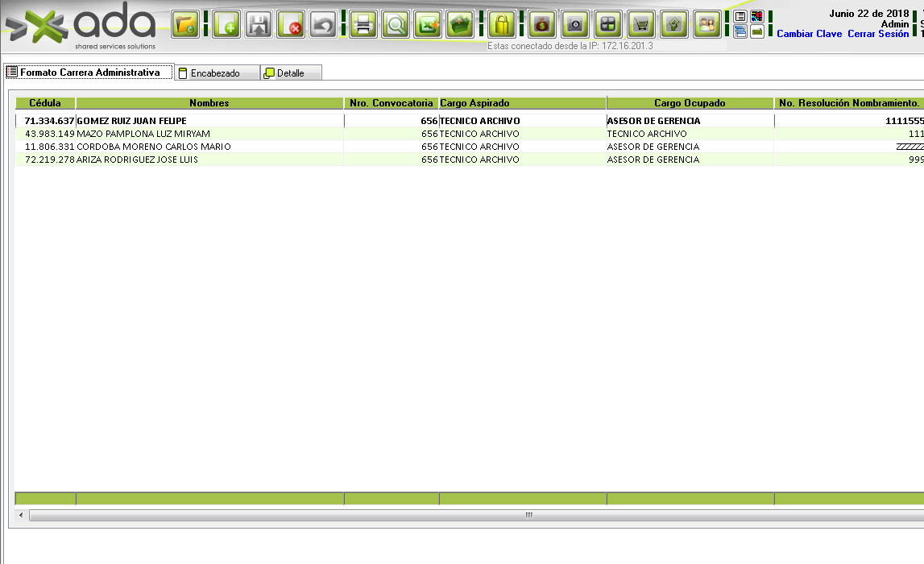Sort by the Nombres column header
The height and width of the screenshot is (564, 924).
[209, 103]
